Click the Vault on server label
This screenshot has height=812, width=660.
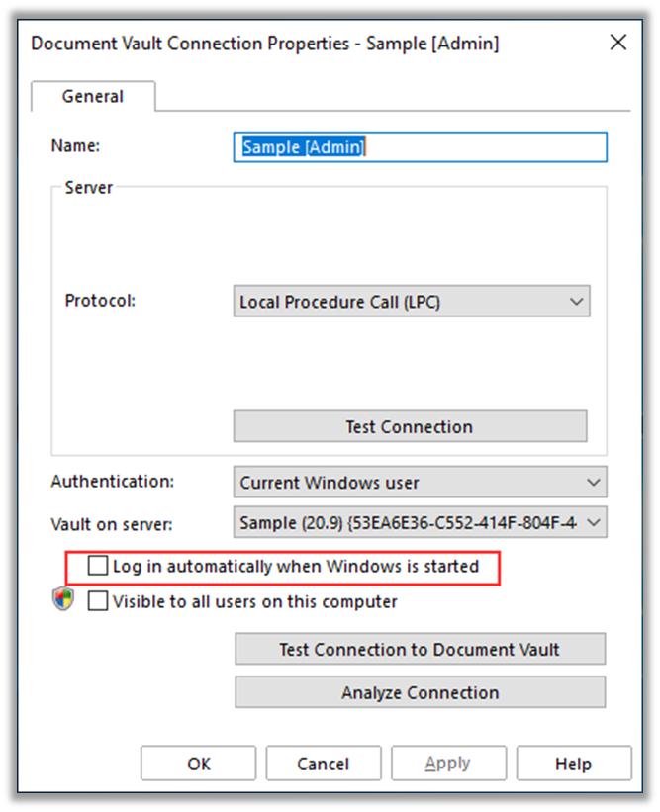coord(112,524)
